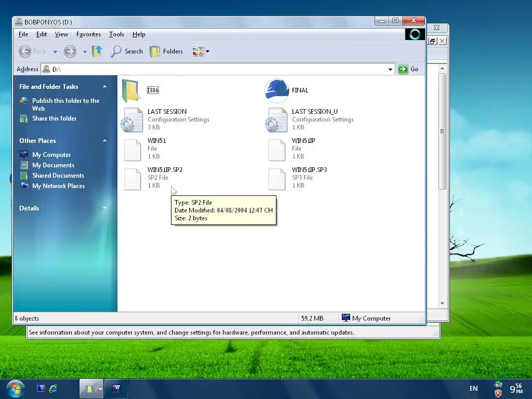Open My Network Places link

[x=58, y=186]
